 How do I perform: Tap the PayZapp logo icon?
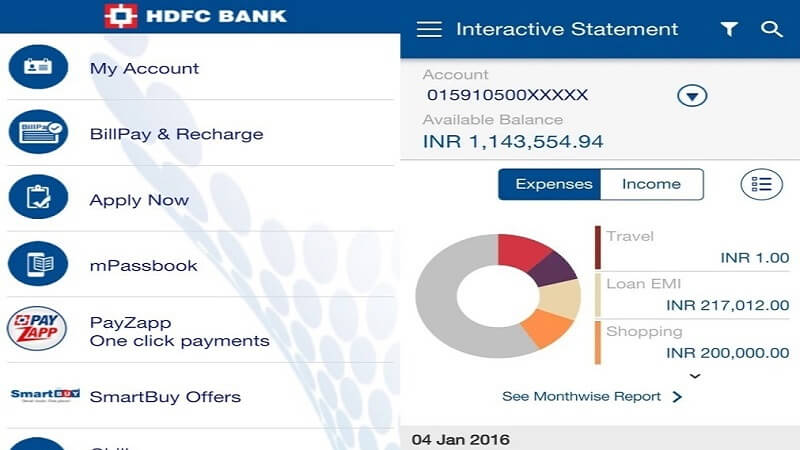(38, 330)
